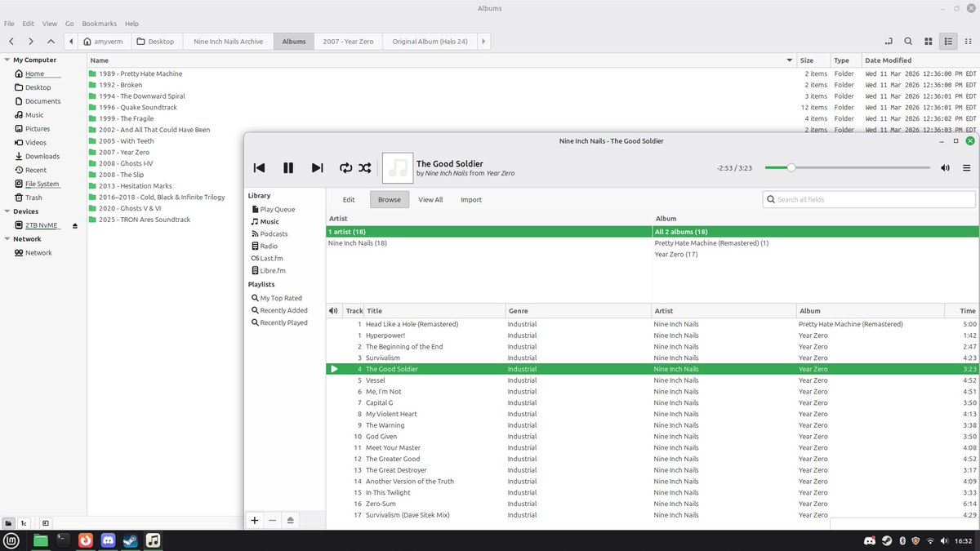
Task: Open the View menu
Action: coord(50,24)
